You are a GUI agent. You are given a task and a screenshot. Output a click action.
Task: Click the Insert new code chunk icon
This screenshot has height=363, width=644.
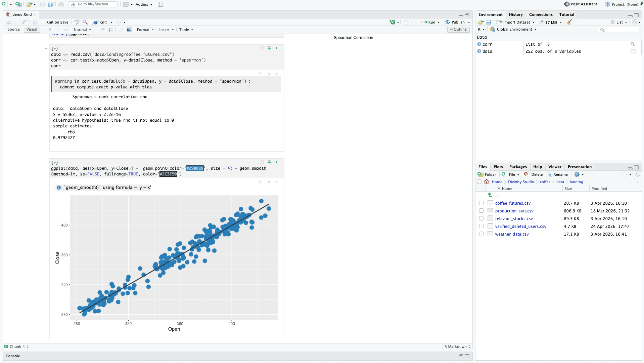(x=392, y=22)
